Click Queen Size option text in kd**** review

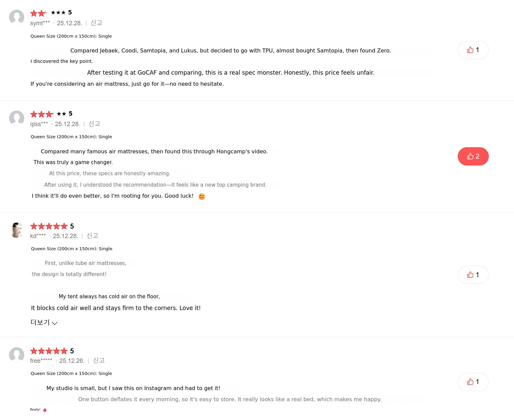72,249
